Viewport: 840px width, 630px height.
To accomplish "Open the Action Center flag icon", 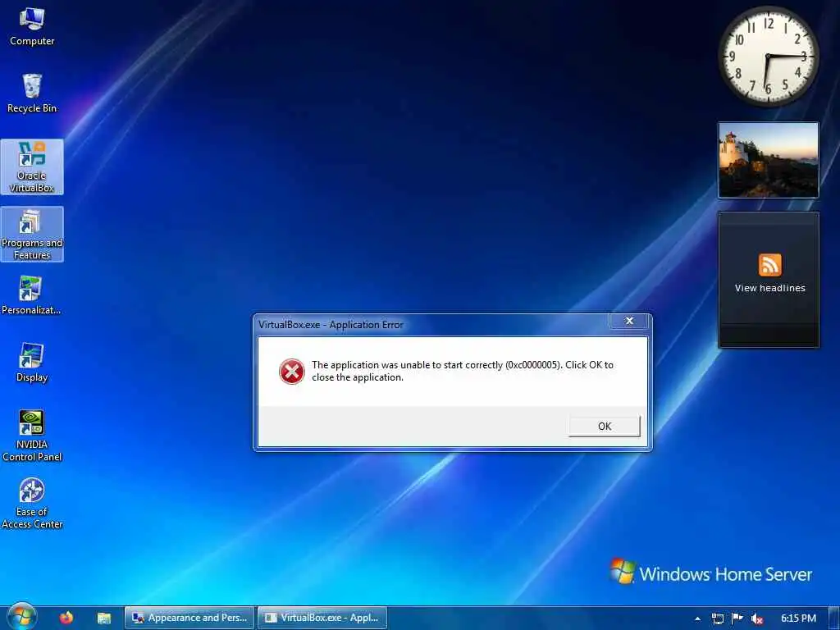I will 737,619.
